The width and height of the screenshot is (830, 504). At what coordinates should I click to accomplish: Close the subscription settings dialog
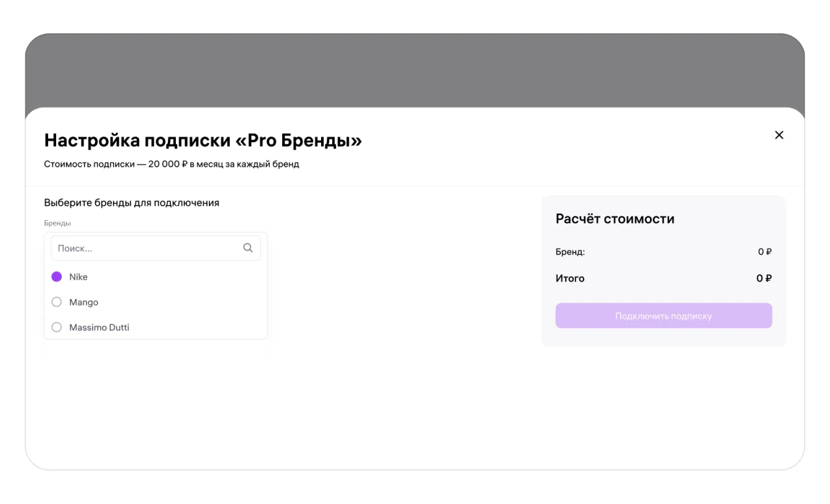779,135
